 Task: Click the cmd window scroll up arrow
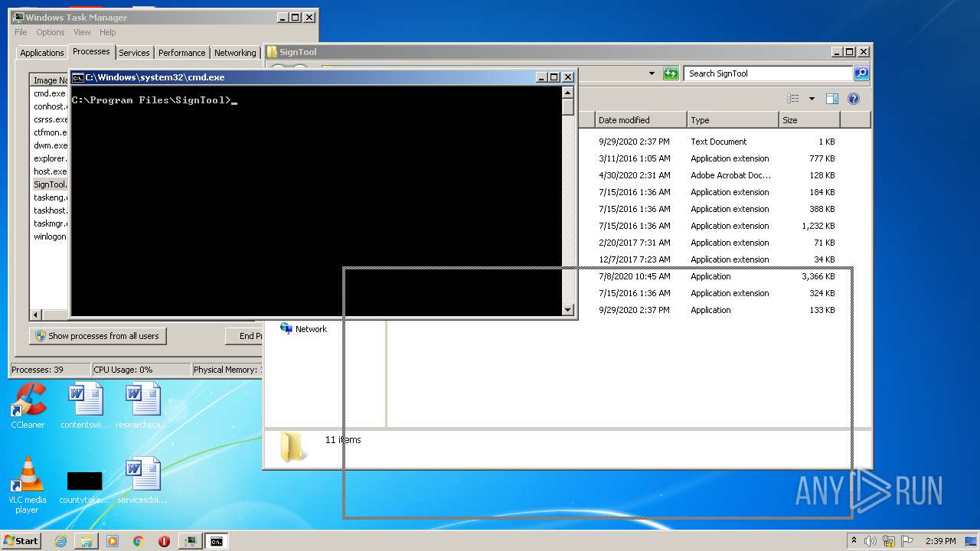[567, 92]
